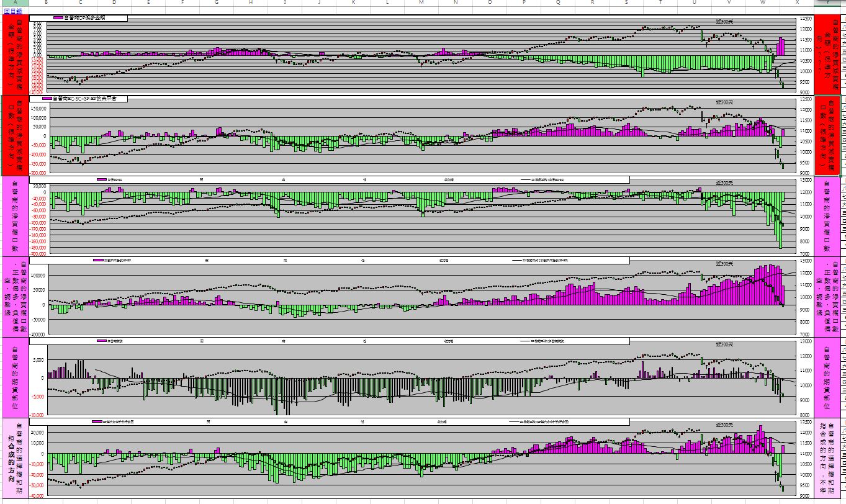Select column Q header
Image resolution: width=846 pixels, height=504 pixels.
pos(558,2)
